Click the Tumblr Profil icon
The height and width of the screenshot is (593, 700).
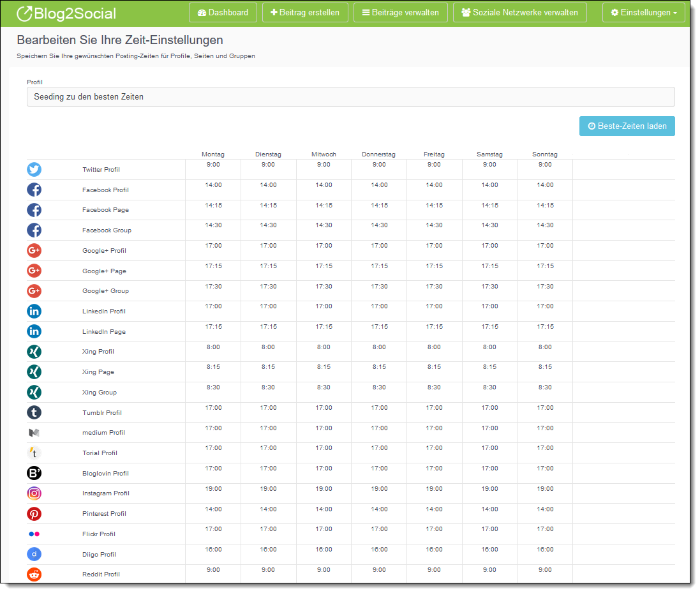coord(34,412)
